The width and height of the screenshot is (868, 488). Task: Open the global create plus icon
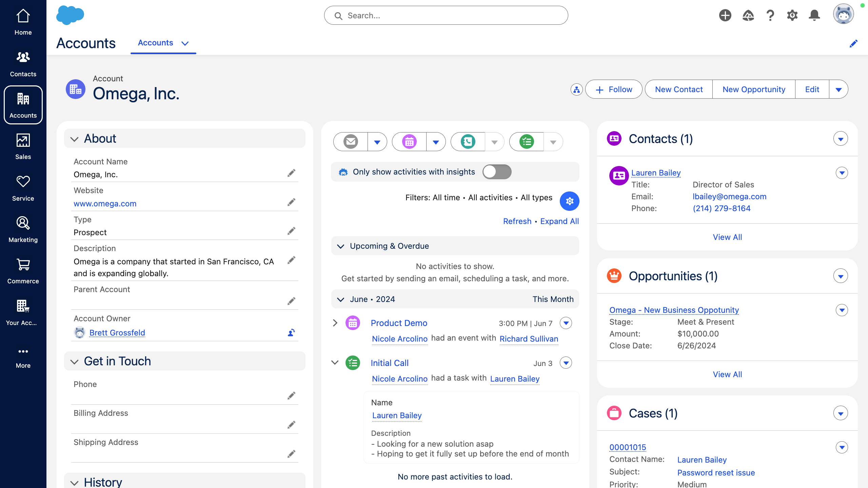(725, 15)
